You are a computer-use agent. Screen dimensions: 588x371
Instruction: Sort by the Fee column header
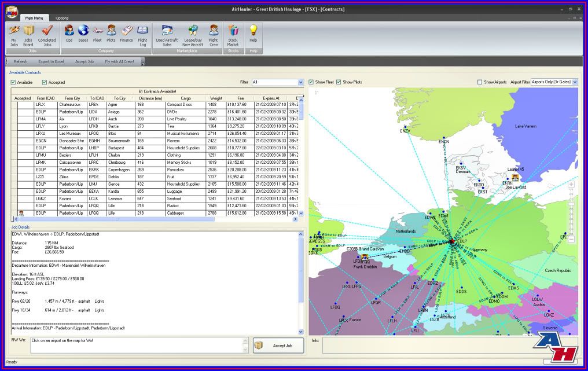[240, 98]
